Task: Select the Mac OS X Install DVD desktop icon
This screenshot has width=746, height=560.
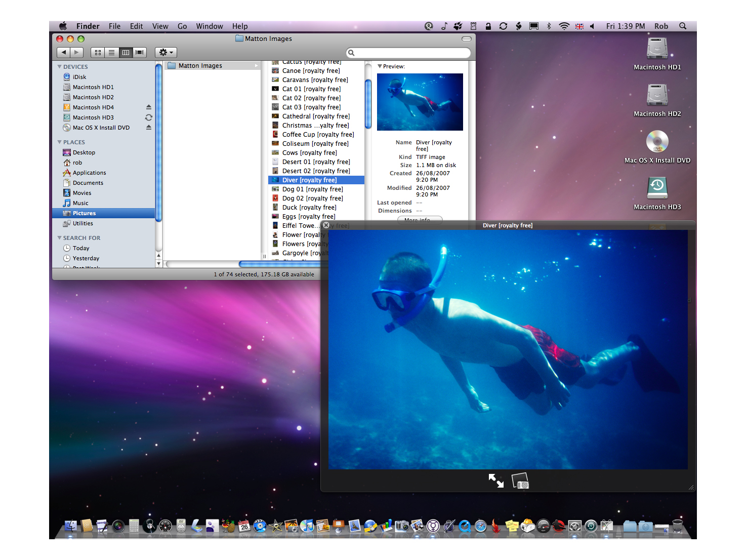Action: click(657, 142)
